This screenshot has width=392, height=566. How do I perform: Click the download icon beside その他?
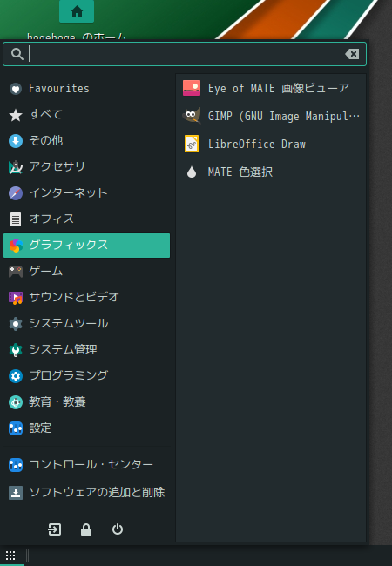coord(16,141)
